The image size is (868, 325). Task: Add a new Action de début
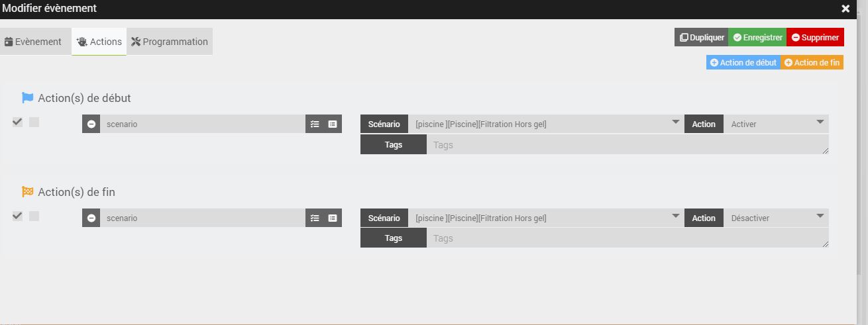click(743, 63)
